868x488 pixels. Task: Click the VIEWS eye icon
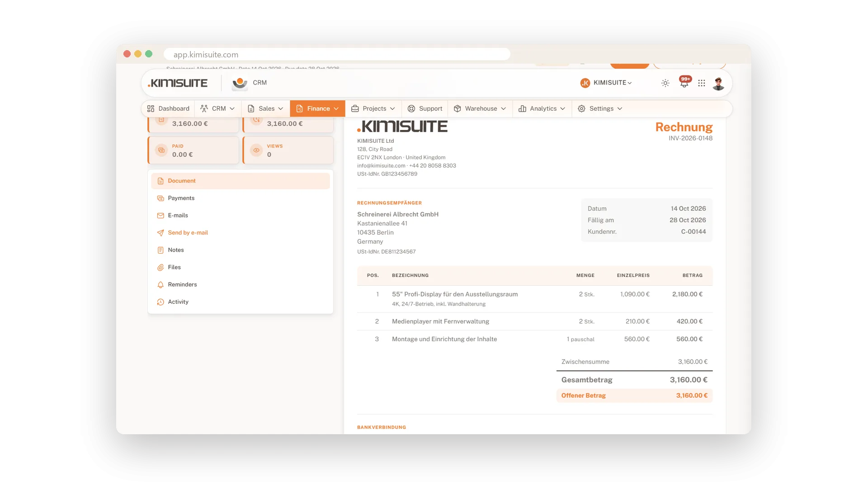pyautogui.click(x=256, y=150)
